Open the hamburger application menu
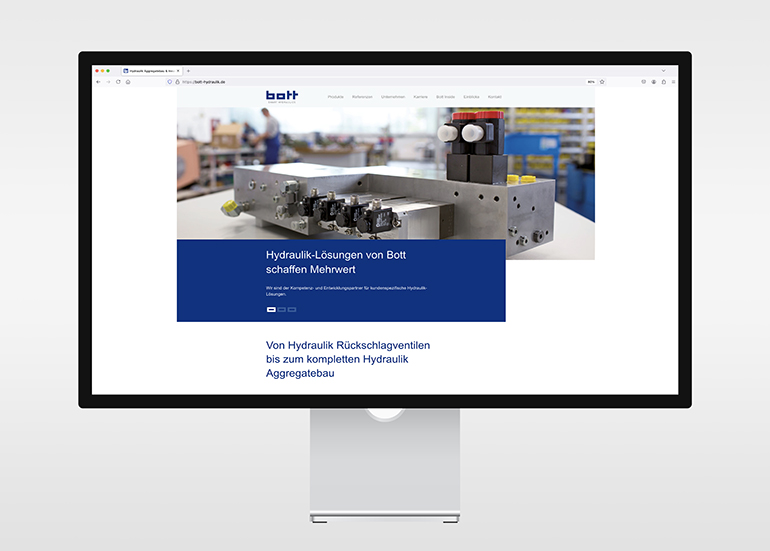The height and width of the screenshot is (551, 770). tap(673, 82)
